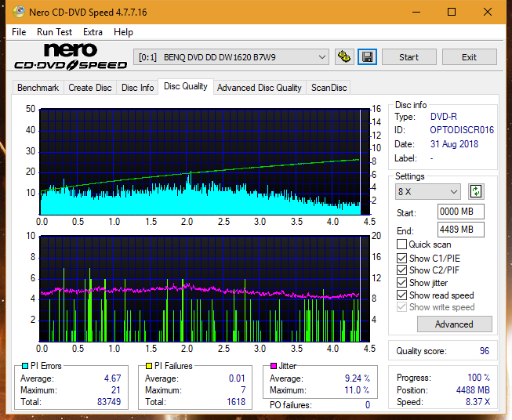Click the Exit button
This screenshot has width=512, height=420.
point(469,57)
